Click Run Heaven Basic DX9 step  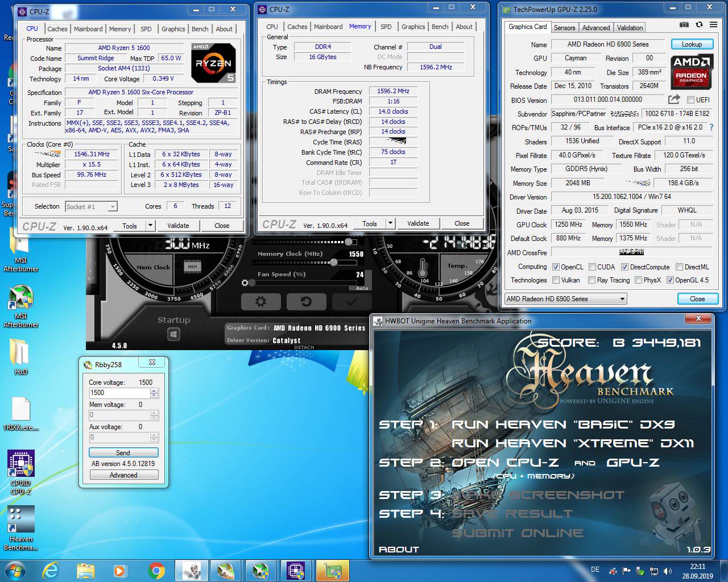(563, 425)
